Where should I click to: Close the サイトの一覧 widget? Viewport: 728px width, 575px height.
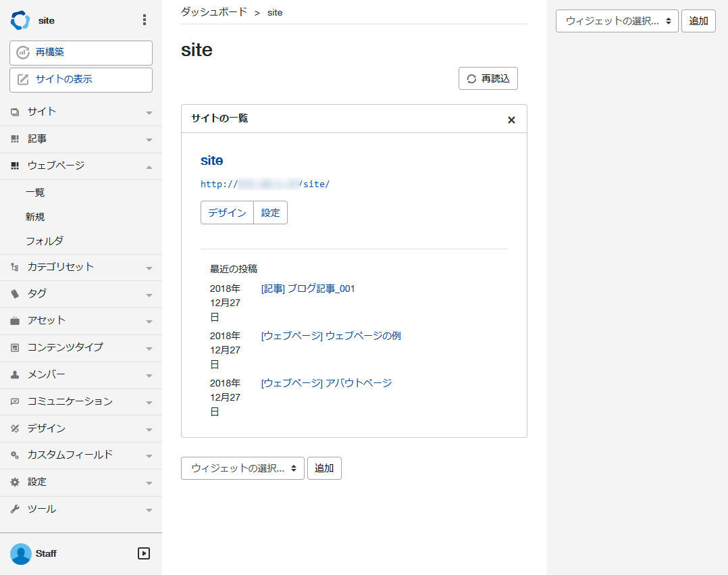click(x=511, y=120)
